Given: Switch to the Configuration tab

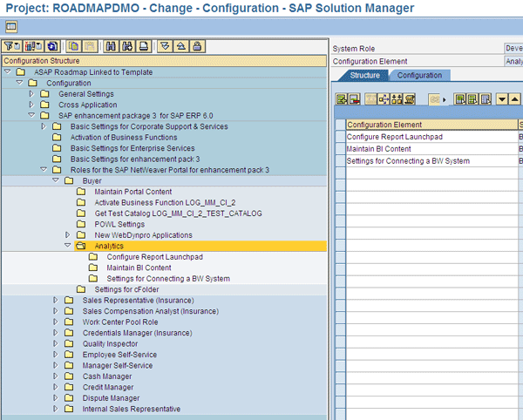Looking at the screenshot, I should coord(419,75).
